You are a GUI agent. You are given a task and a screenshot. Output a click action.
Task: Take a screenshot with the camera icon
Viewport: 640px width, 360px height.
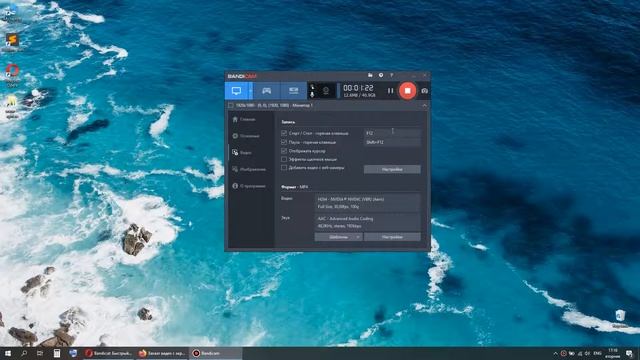pyautogui.click(x=424, y=91)
